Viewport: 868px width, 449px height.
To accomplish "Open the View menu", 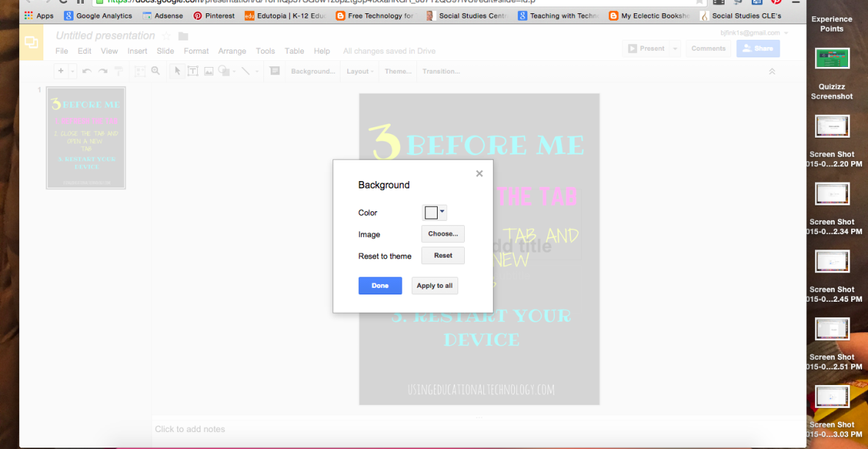I will pos(109,51).
